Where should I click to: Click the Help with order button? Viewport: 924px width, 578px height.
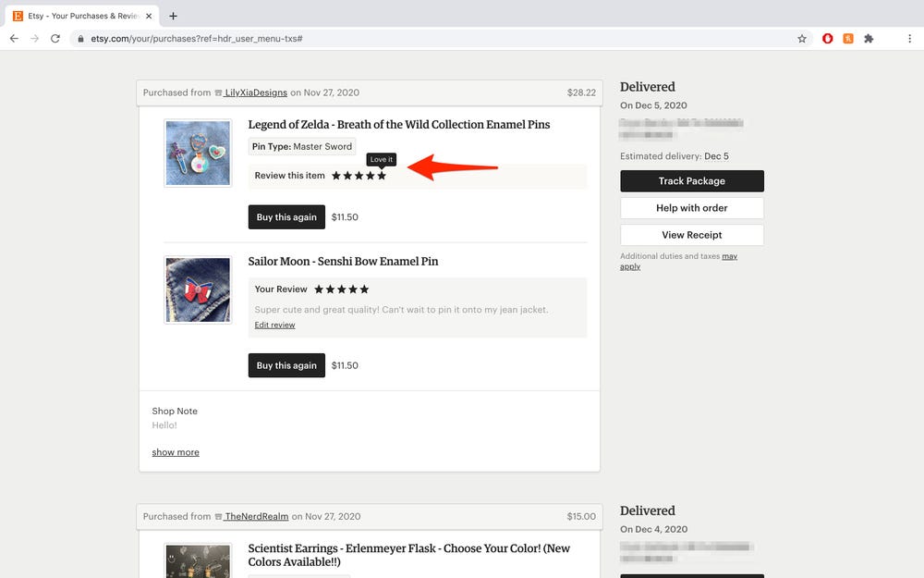coord(692,208)
